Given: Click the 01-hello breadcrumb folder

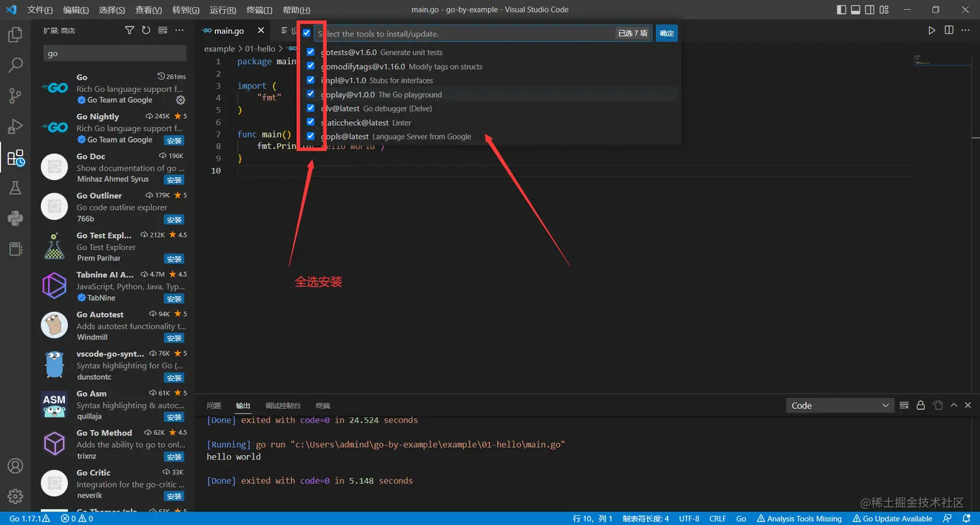Looking at the screenshot, I should coord(260,49).
